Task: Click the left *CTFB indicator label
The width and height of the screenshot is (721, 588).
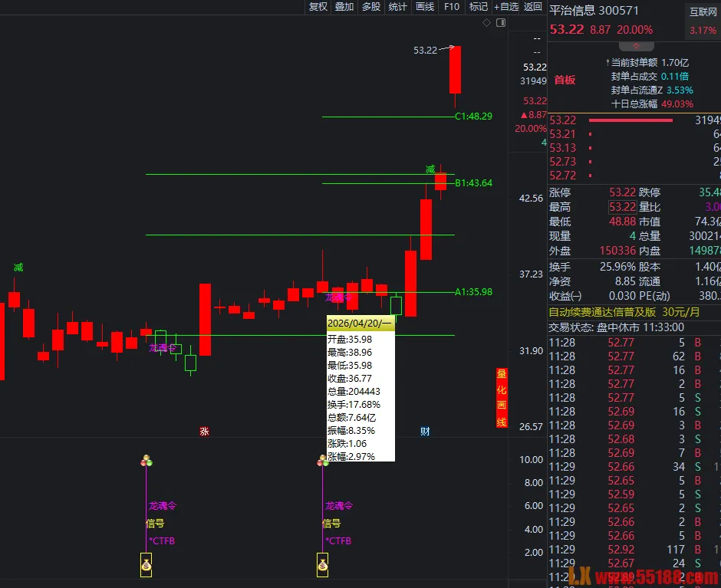Action: click(161, 541)
